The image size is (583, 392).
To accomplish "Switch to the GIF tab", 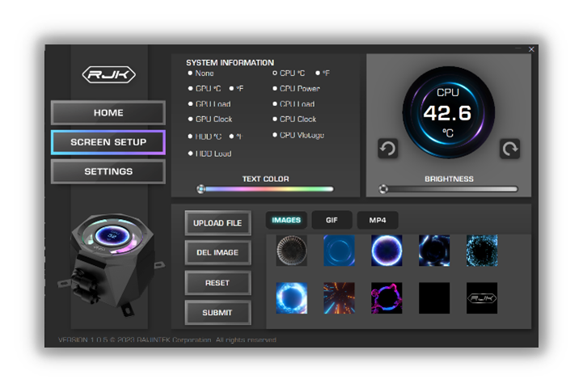I will pyautogui.click(x=332, y=220).
